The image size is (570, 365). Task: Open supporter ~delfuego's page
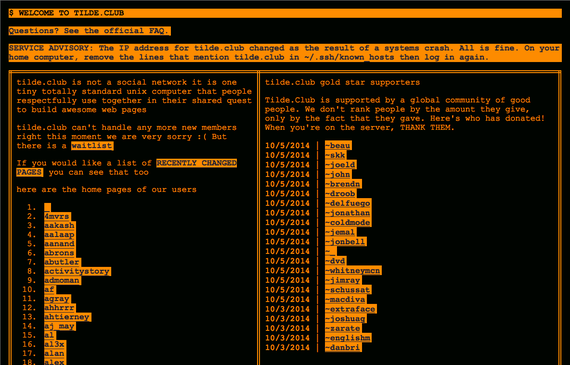point(348,204)
